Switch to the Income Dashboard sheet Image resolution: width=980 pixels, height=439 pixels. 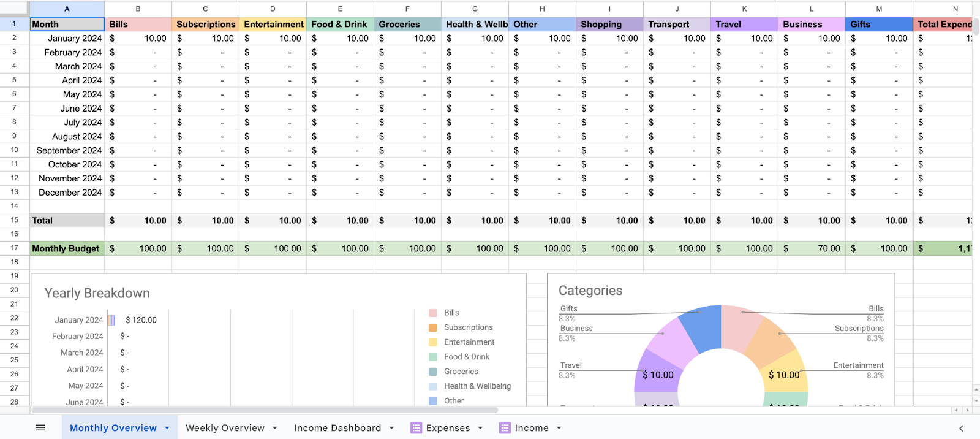[337, 428]
